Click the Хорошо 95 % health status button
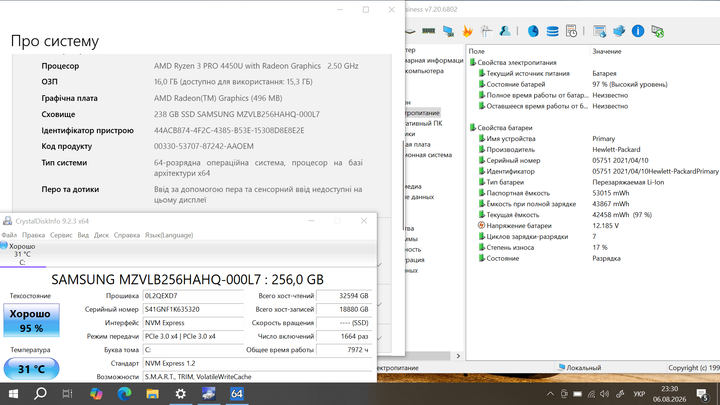Image resolution: width=720 pixels, height=405 pixels. click(31, 320)
